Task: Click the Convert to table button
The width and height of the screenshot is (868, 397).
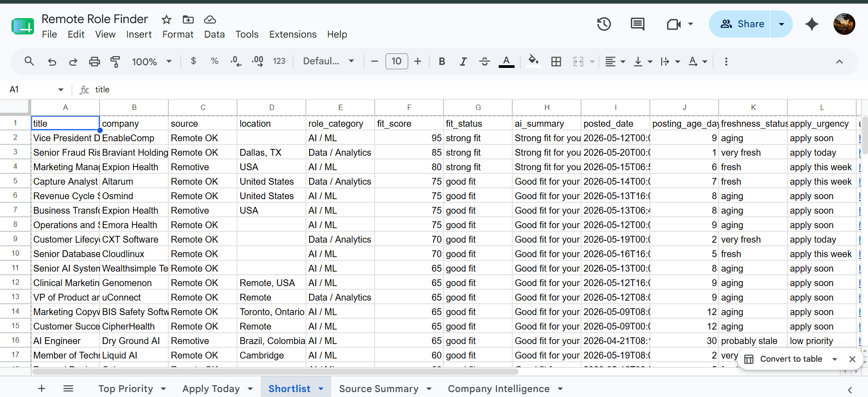Action: pyautogui.click(x=783, y=359)
